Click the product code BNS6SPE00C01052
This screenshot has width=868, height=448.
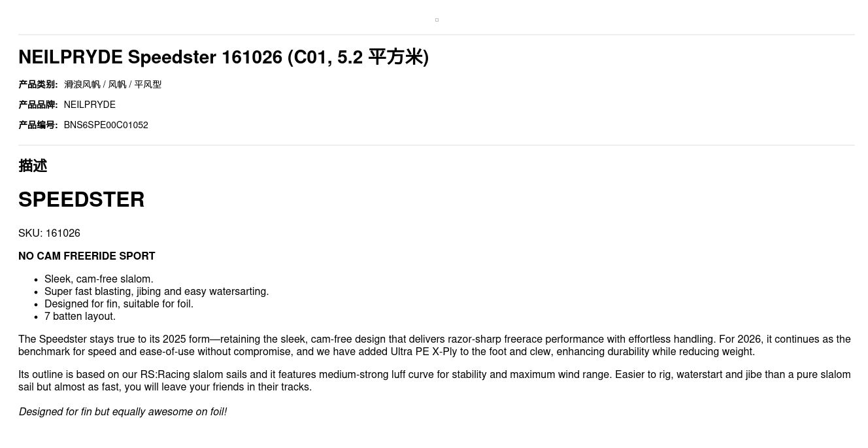(106, 125)
